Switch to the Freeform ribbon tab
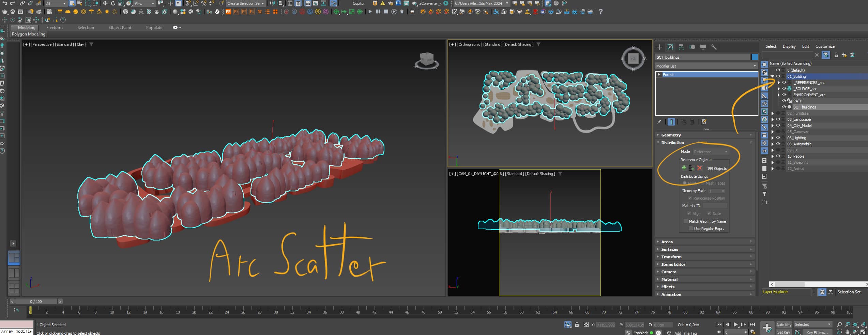 54,28
